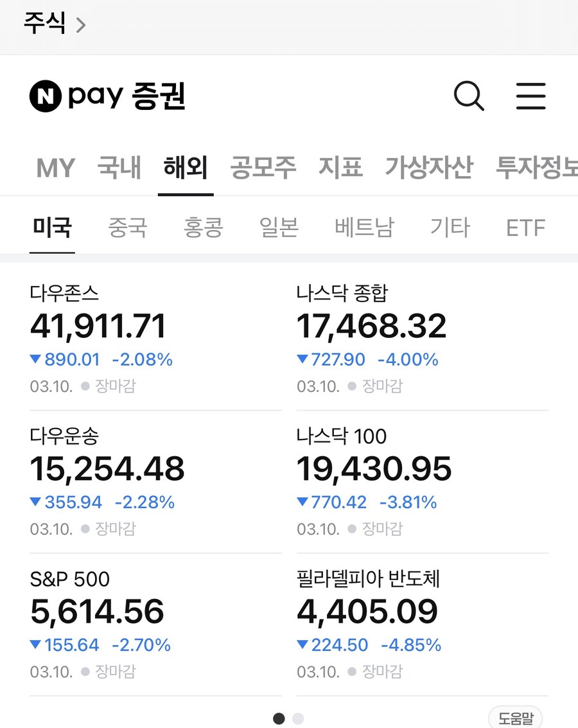Open the 가상자산 section
The width and height of the screenshot is (578, 728).
point(429,168)
